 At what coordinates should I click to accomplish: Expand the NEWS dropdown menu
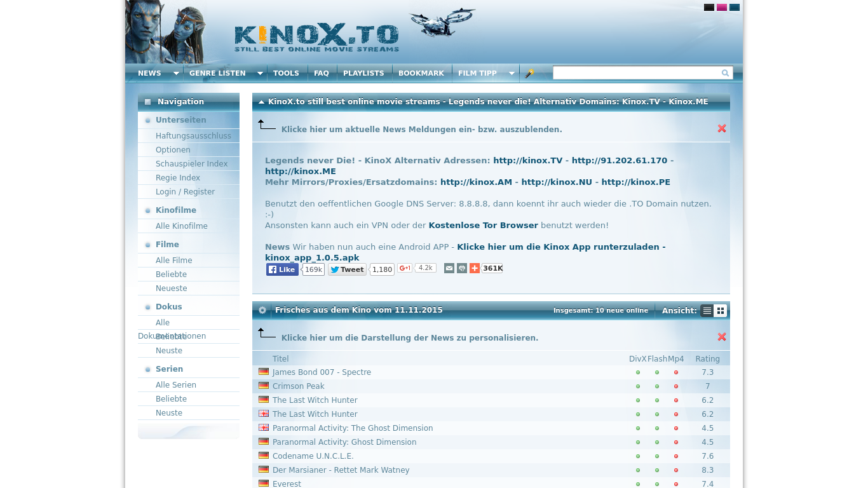click(x=176, y=73)
